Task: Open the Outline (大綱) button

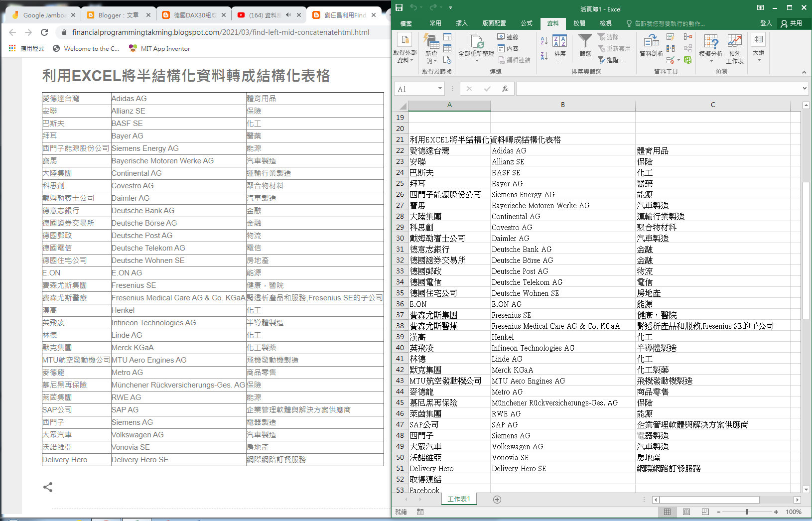Action: click(x=759, y=47)
